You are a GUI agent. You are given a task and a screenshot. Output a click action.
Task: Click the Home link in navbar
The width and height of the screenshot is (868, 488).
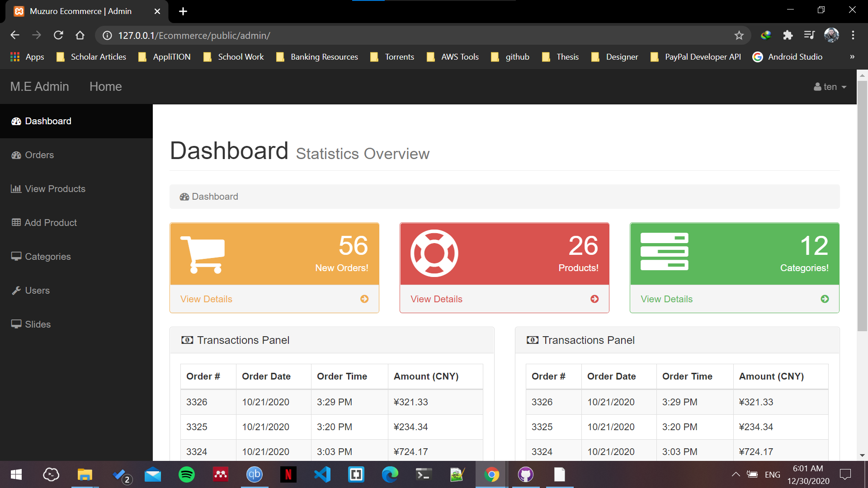tap(105, 87)
